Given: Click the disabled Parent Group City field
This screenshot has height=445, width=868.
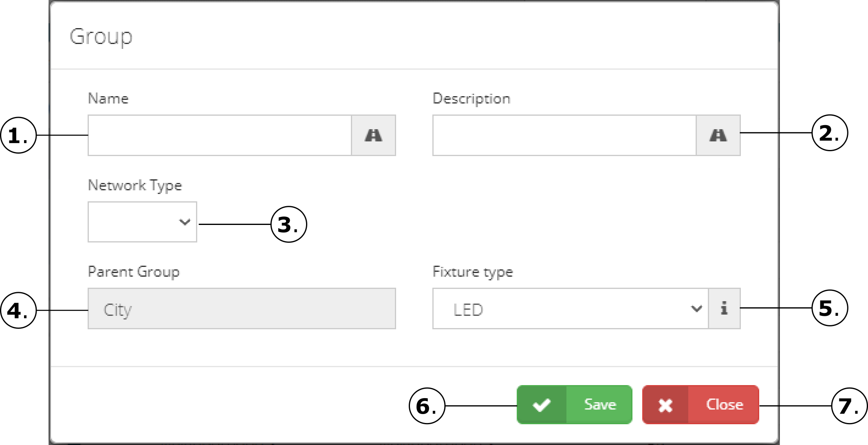Looking at the screenshot, I should (x=242, y=308).
